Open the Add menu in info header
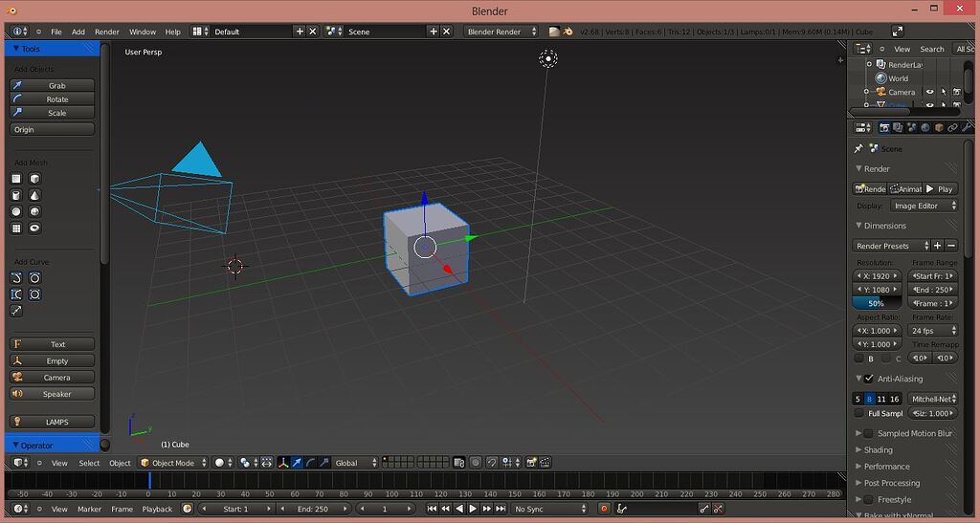Viewport: 980px width, 523px height. pos(78,32)
